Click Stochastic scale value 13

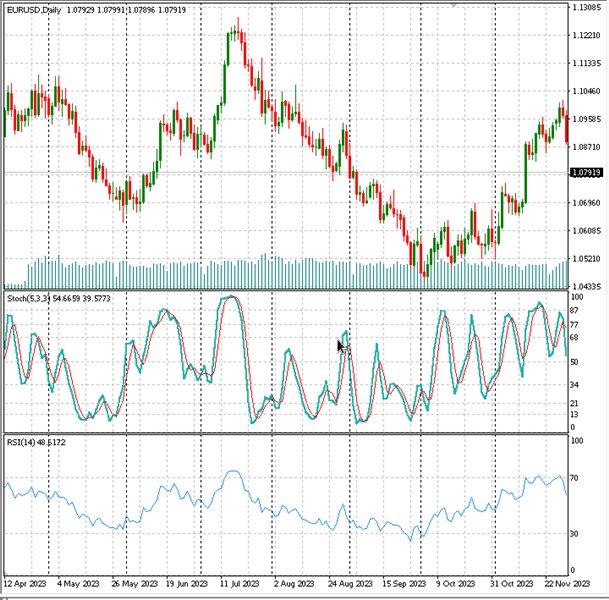click(x=574, y=415)
